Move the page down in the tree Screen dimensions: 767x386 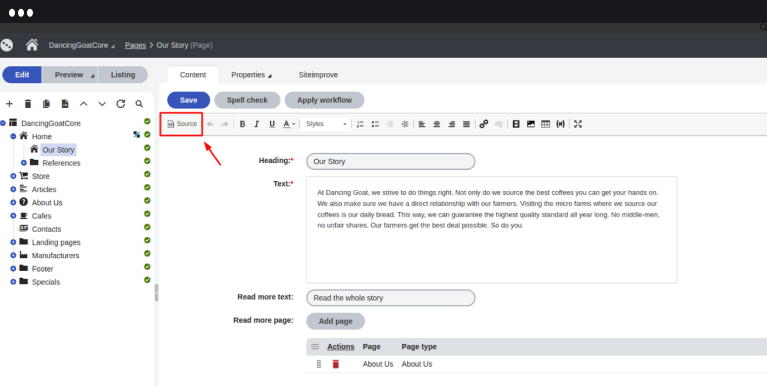[x=102, y=104]
